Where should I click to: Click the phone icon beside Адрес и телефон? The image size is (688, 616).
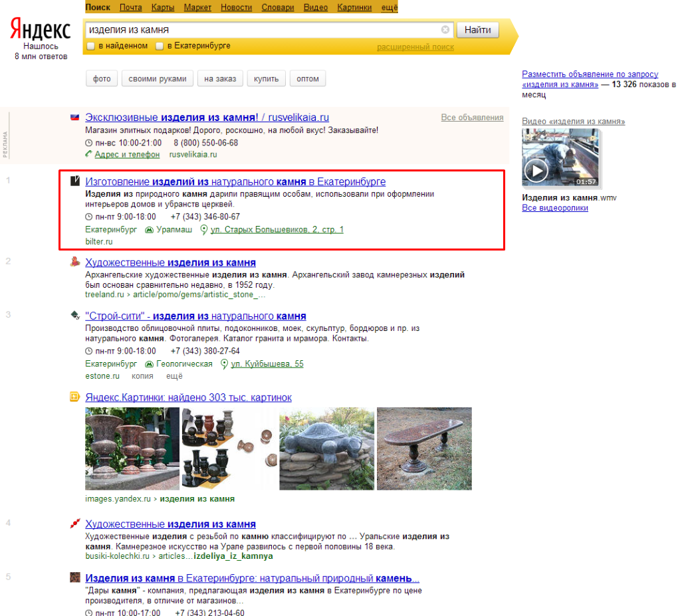point(88,154)
